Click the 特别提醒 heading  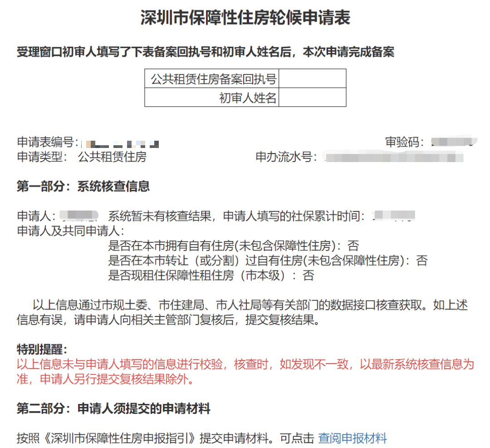pyautogui.click(x=42, y=349)
